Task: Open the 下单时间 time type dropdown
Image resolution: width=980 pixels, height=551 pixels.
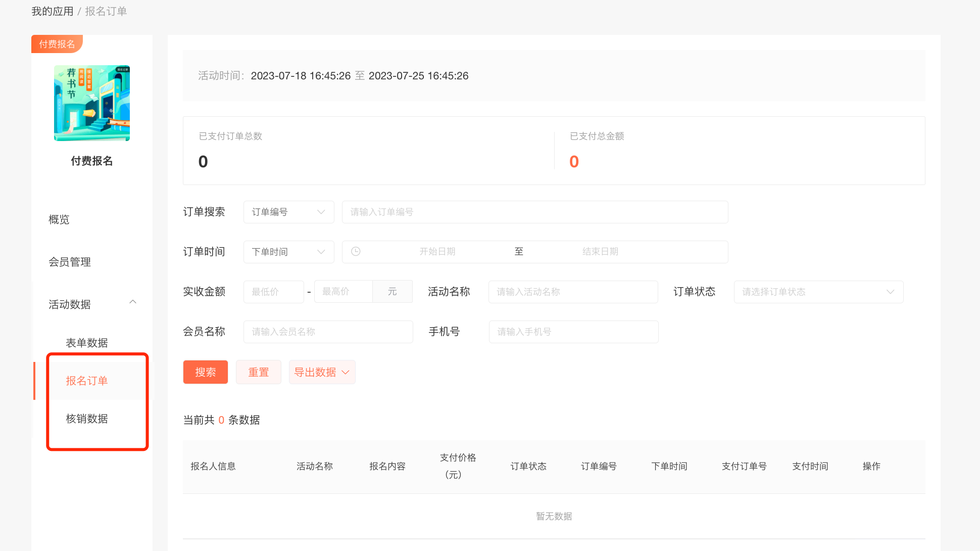Action: coord(288,252)
